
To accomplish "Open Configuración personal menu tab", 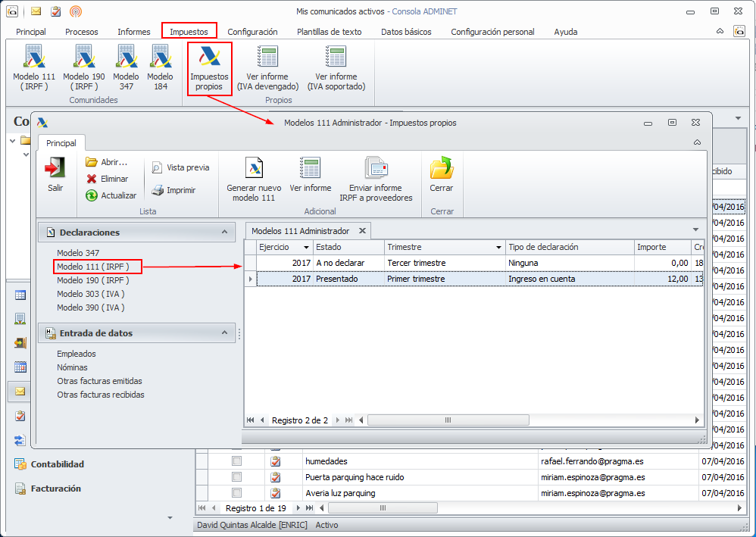I will coord(492,32).
